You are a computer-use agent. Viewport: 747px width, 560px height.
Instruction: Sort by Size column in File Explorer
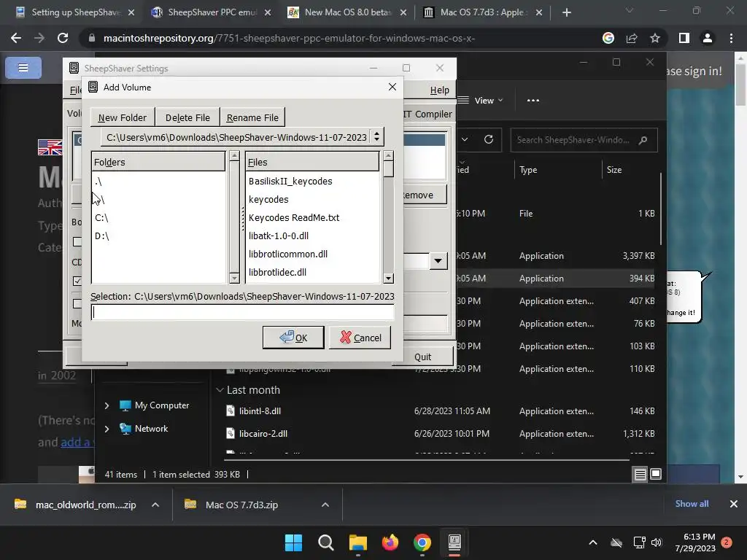point(614,169)
